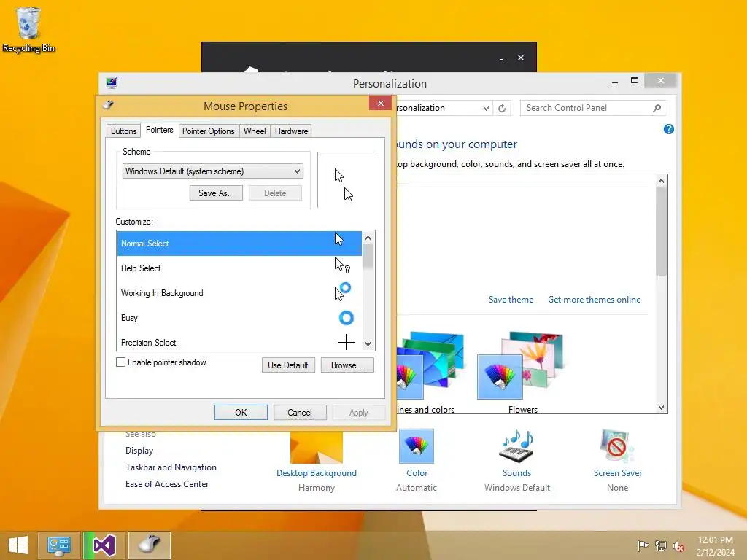Open the Control Panel taskbar icon
The image size is (747, 560).
coord(59,545)
